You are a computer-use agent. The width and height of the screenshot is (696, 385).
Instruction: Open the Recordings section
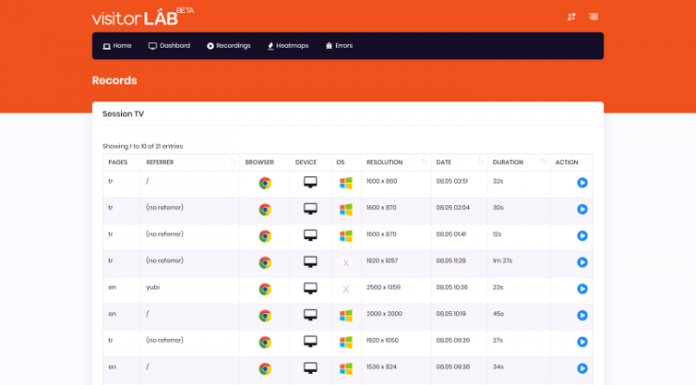[229, 46]
